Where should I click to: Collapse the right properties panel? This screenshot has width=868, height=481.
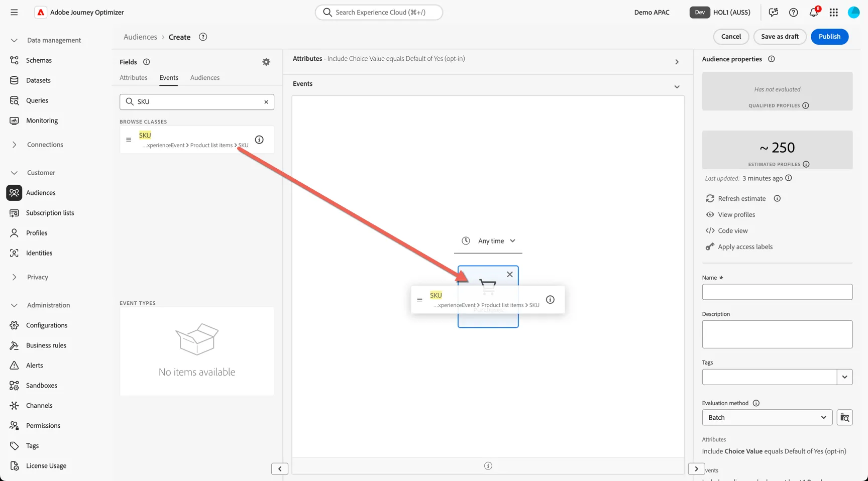point(696,468)
